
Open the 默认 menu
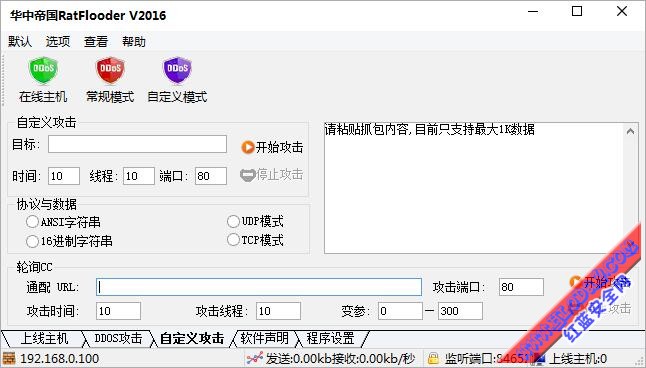(x=19, y=42)
